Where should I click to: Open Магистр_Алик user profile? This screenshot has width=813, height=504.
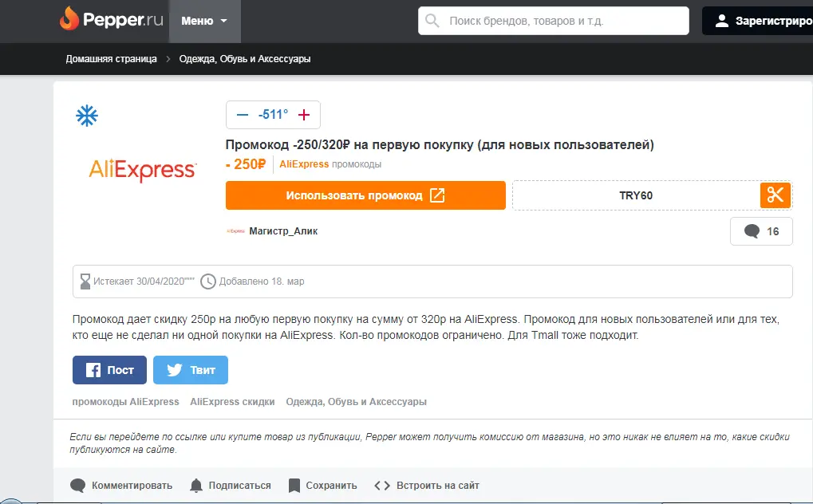(x=283, y=231)
